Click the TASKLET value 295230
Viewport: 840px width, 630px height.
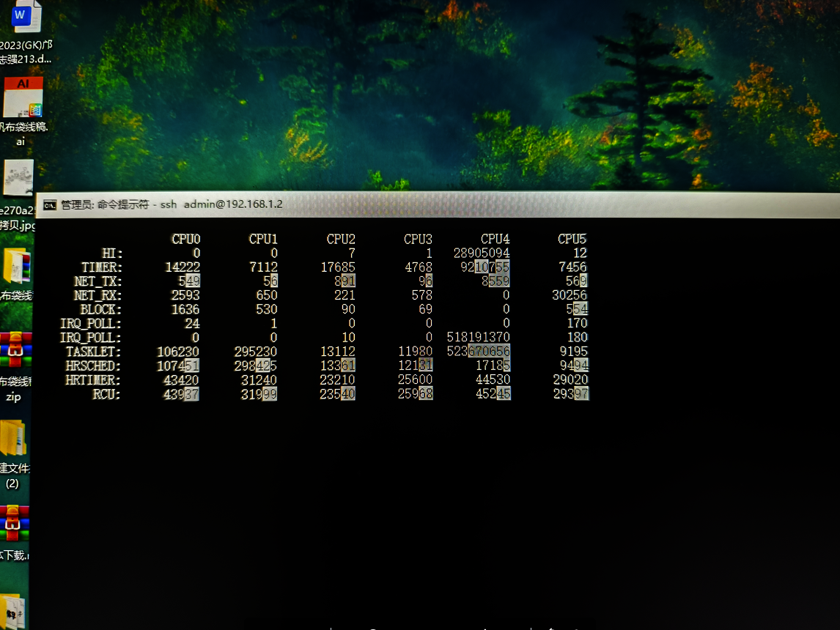click(x=256, y=352)
